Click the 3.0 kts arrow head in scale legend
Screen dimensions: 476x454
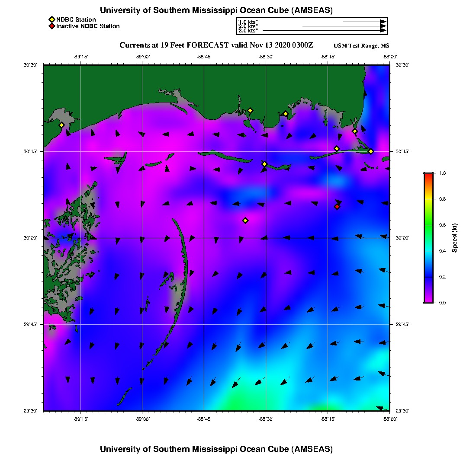point(383,31)
